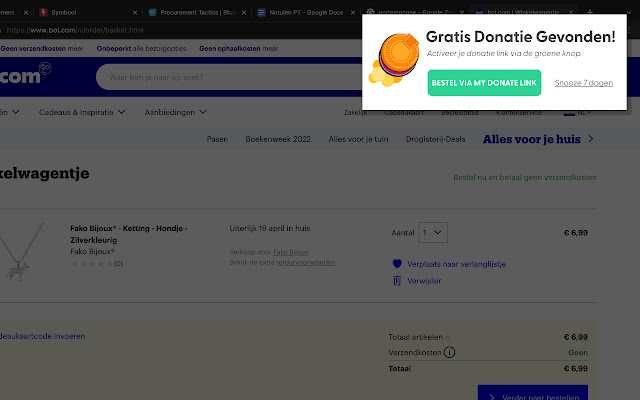Click the Fako Bijoux necklace product thumbnail

coord(21,252)
